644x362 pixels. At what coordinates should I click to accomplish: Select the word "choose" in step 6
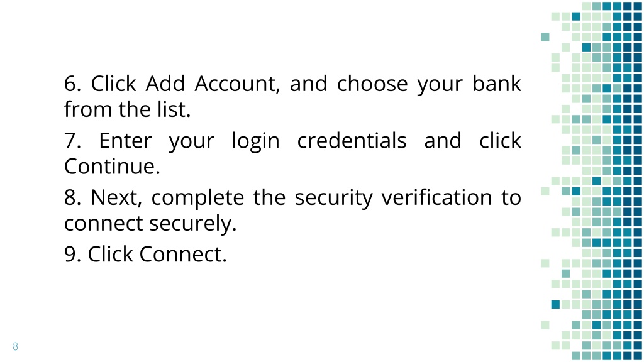pos(372,84)
